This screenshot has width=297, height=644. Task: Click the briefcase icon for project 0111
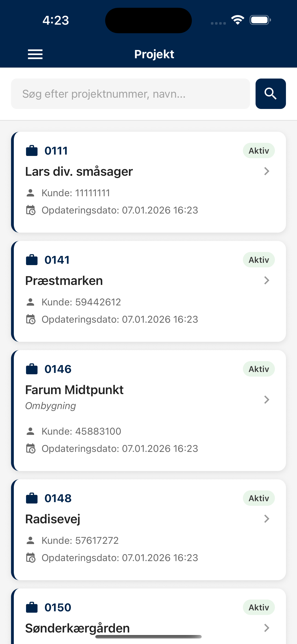[x=32, y=150]
